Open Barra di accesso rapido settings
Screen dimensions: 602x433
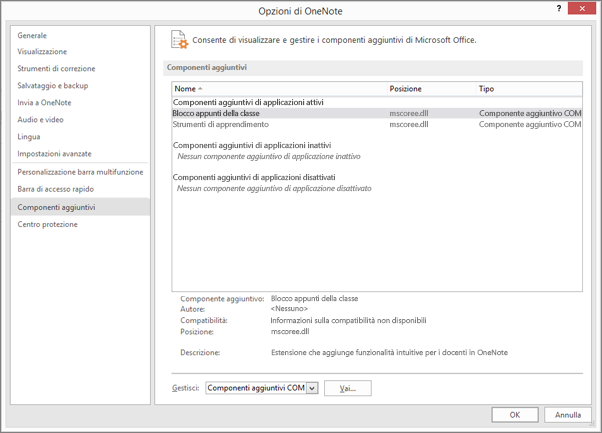(55, 189)
